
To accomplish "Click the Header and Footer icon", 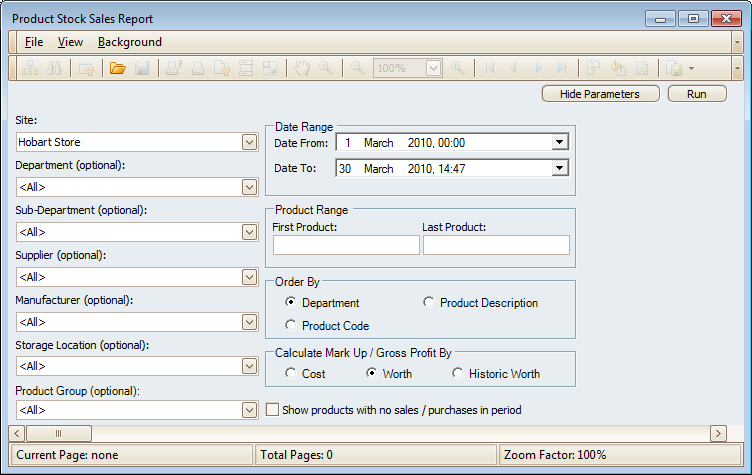I will pyautogui.click(x=246, y=68).
